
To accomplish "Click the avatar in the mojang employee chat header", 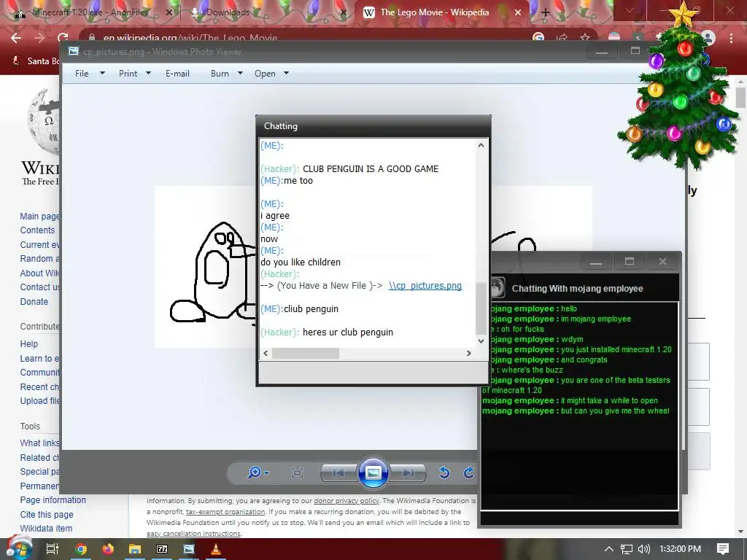I will click(497, 287).
